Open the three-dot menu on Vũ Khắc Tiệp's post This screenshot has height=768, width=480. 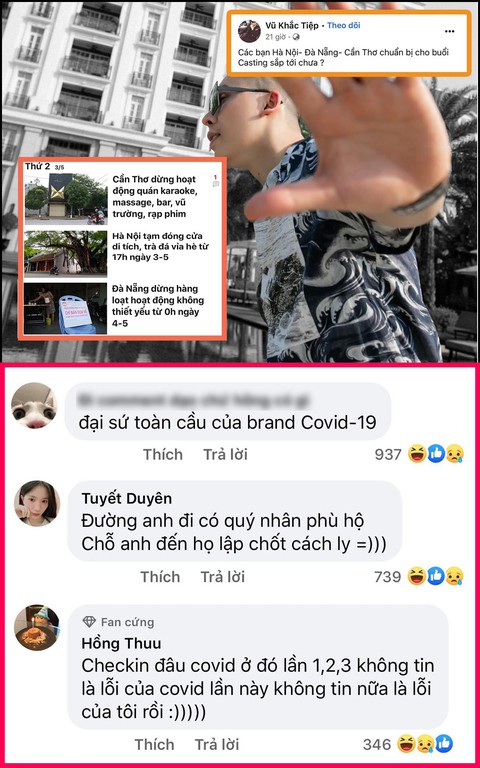(450, 31)
